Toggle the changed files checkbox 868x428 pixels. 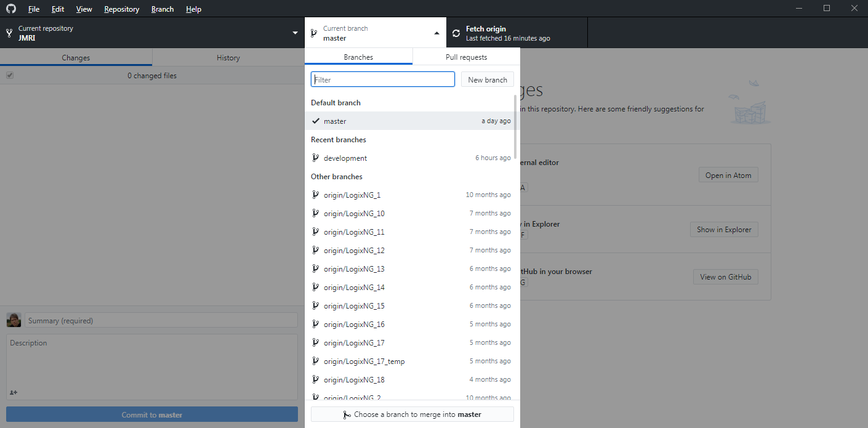coord(10,76)
